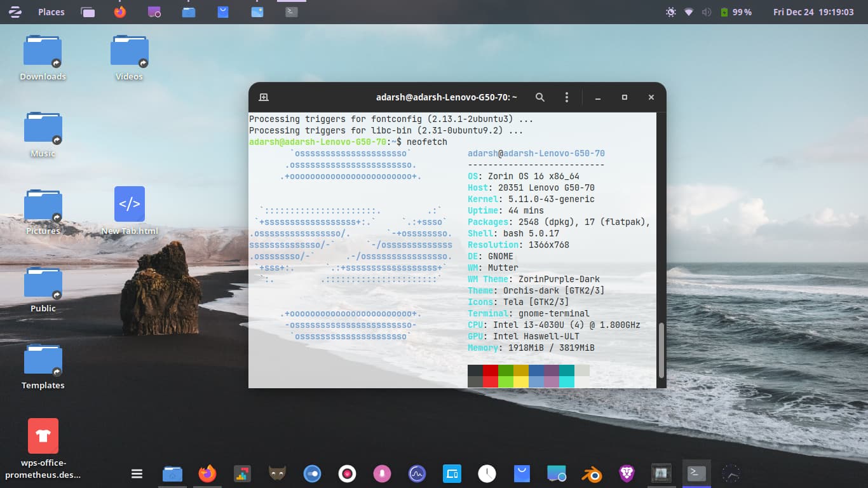Mute sound using the speaker tray icon
The image size is (868, 488).
705,11
